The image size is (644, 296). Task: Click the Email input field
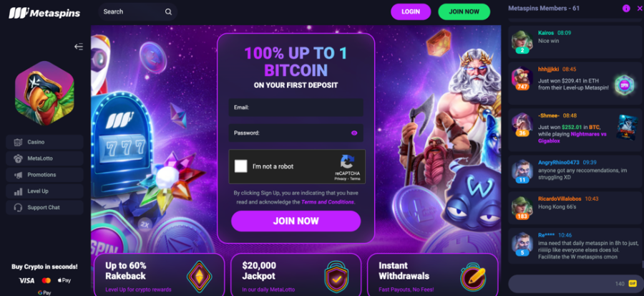(x=296, y=108)
